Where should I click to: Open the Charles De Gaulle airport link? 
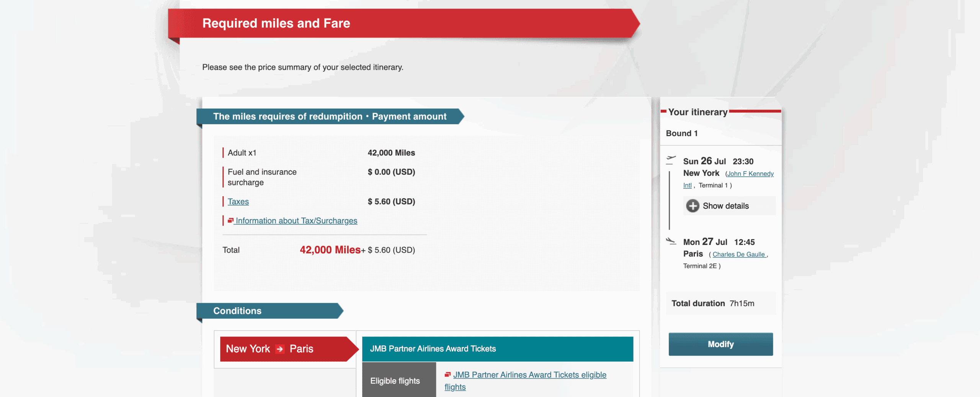tap(739, 254)
